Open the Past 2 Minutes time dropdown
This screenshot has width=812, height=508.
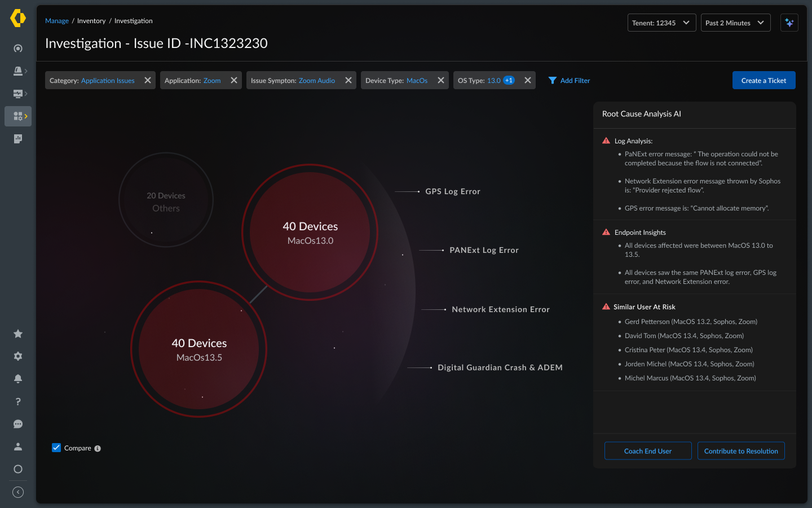point(735,23)
